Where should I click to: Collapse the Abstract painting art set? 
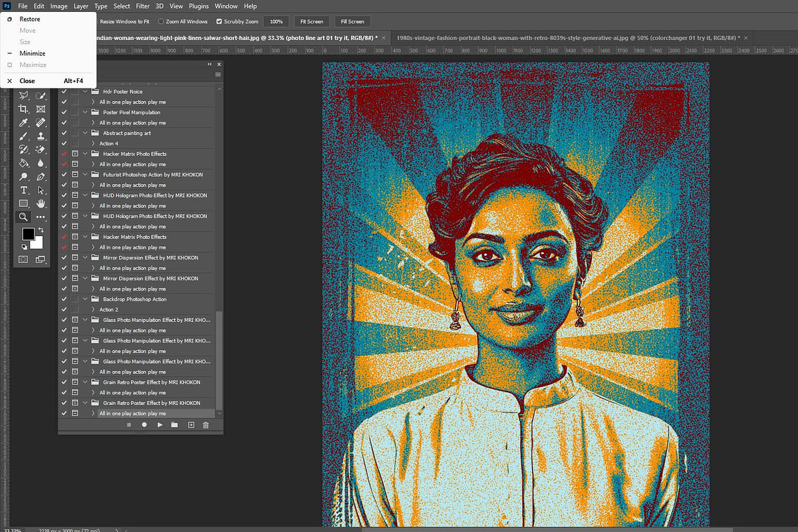click(x=86, y=133)
